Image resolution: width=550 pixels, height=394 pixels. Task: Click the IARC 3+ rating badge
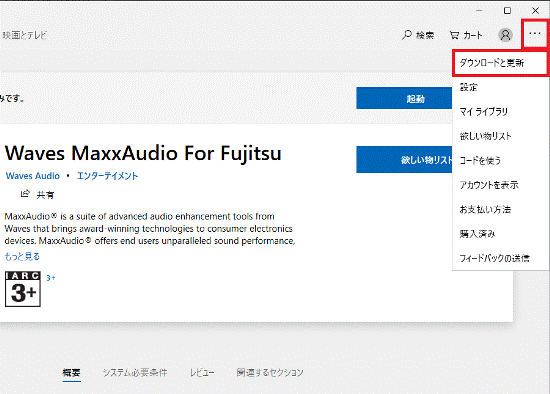[x=23, y=289]
